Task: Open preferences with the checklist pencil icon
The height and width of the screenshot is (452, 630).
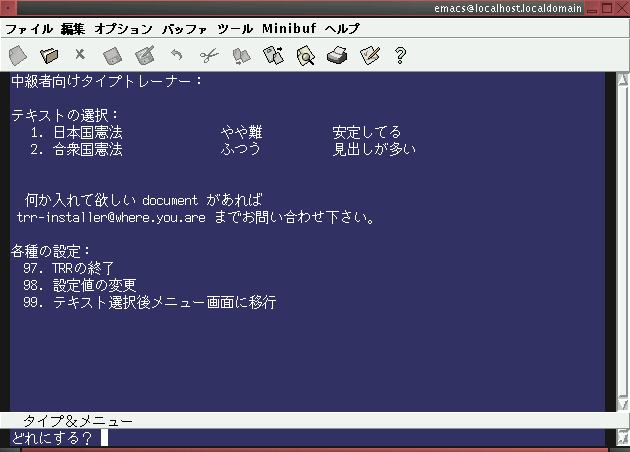Action: (370, 55)
